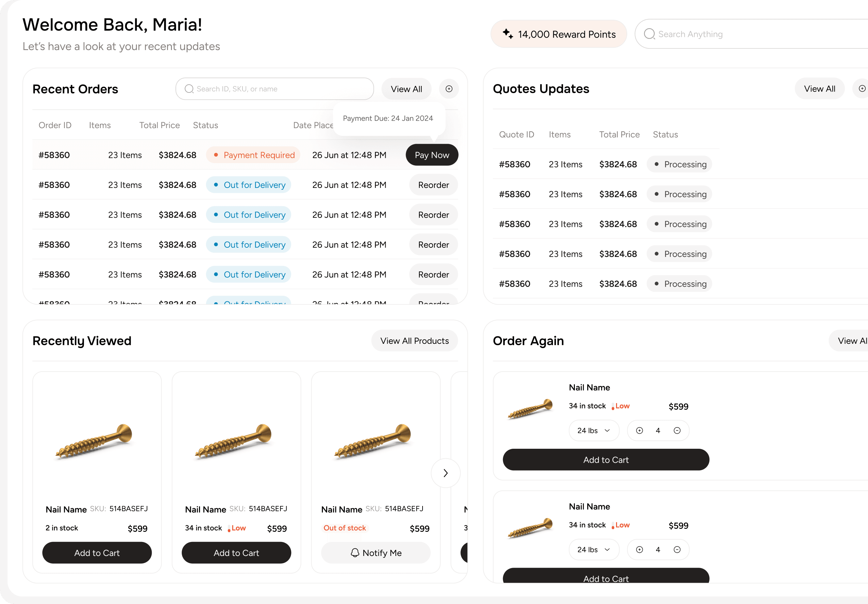Click the plus icon next to Recent Orders View All
Screen dimensions: 868x604
(x=449, y=89)
